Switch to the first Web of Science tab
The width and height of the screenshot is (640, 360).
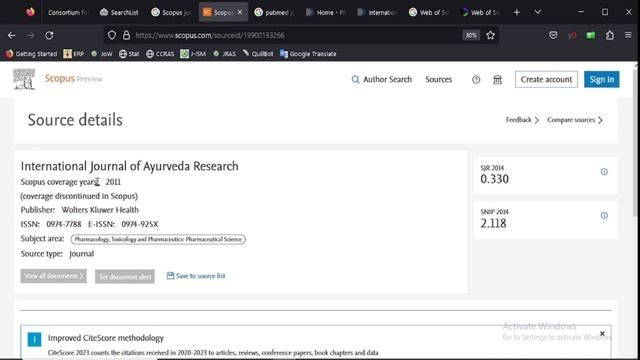[x=429, y=12]
